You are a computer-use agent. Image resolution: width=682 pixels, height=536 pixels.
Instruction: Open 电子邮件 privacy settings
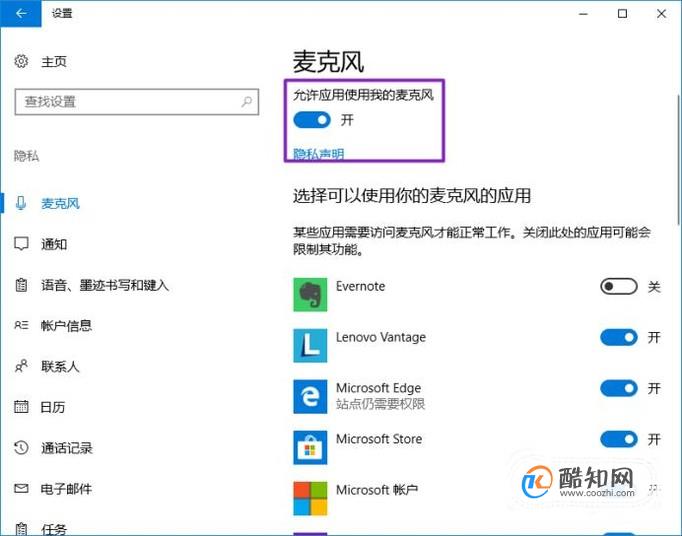click(67, 489)
